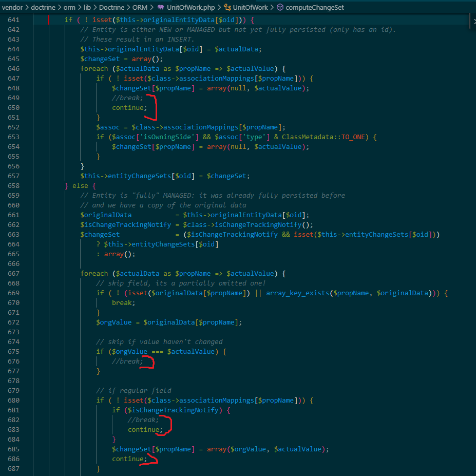Click the method cube icon before computeChangeSet

(280, 7)
